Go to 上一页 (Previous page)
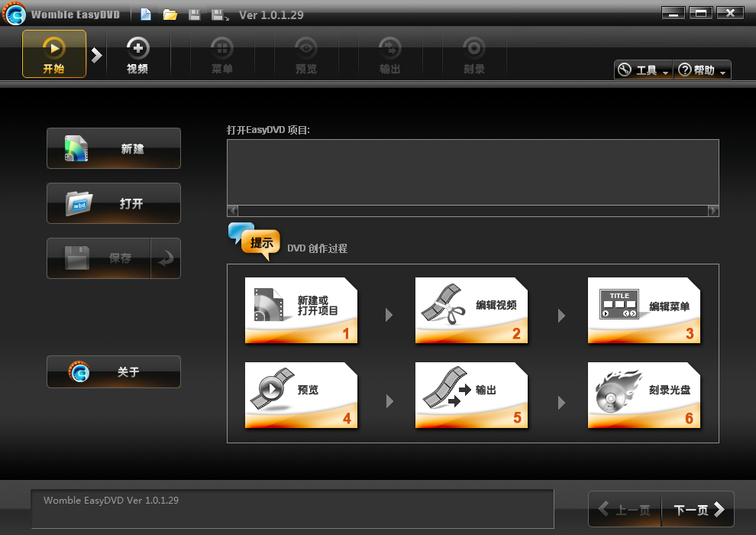756x535 pixels. [625, 510]
